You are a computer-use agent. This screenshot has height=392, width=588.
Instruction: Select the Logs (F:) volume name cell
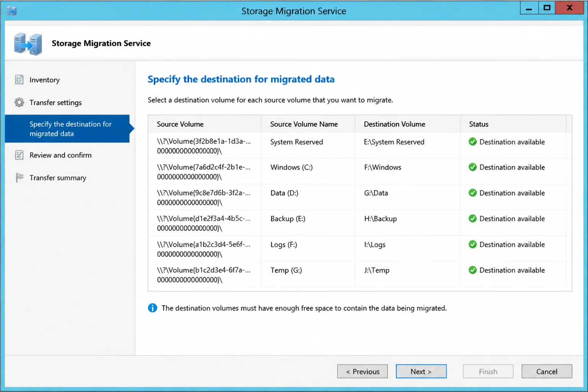click(x=308, y=248)
